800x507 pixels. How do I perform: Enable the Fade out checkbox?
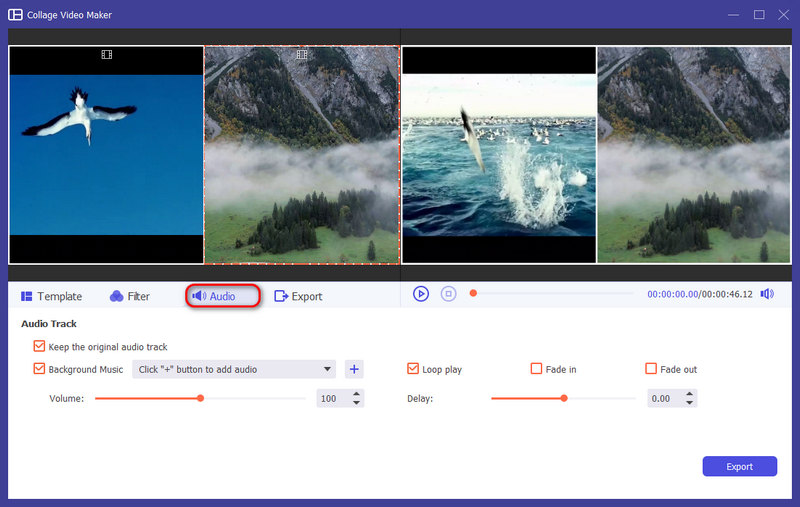coord(651,369)
